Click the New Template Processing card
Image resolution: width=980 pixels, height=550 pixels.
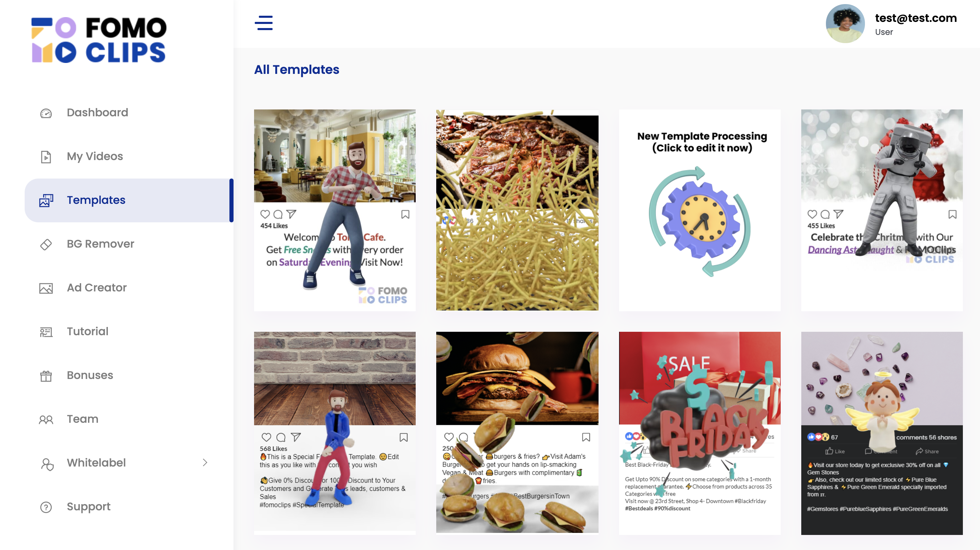click(x=700, y=210)
